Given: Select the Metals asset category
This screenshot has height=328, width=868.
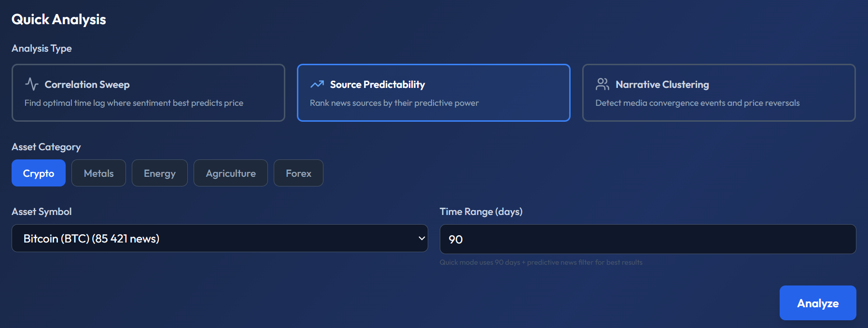Looking at the screenshot, I should click(98, 173).
